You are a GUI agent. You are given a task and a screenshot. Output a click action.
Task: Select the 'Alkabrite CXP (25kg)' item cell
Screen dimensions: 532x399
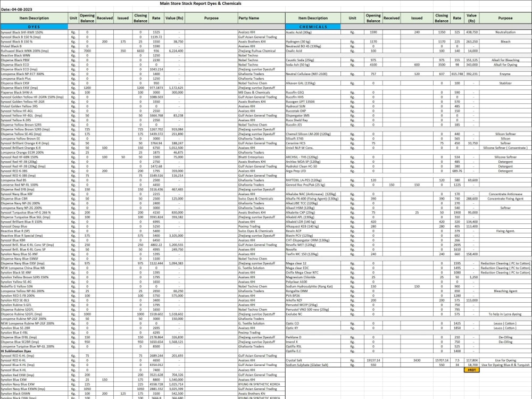(313, 213)
